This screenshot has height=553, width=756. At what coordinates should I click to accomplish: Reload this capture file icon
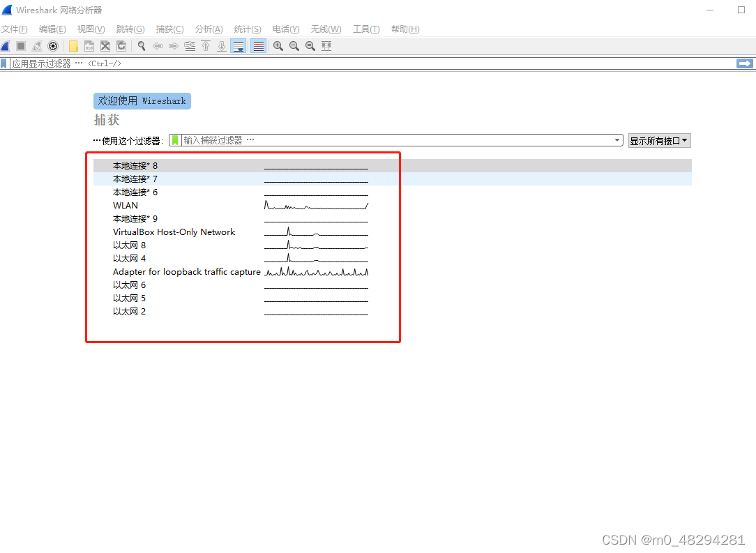click(x=121, y=46)
